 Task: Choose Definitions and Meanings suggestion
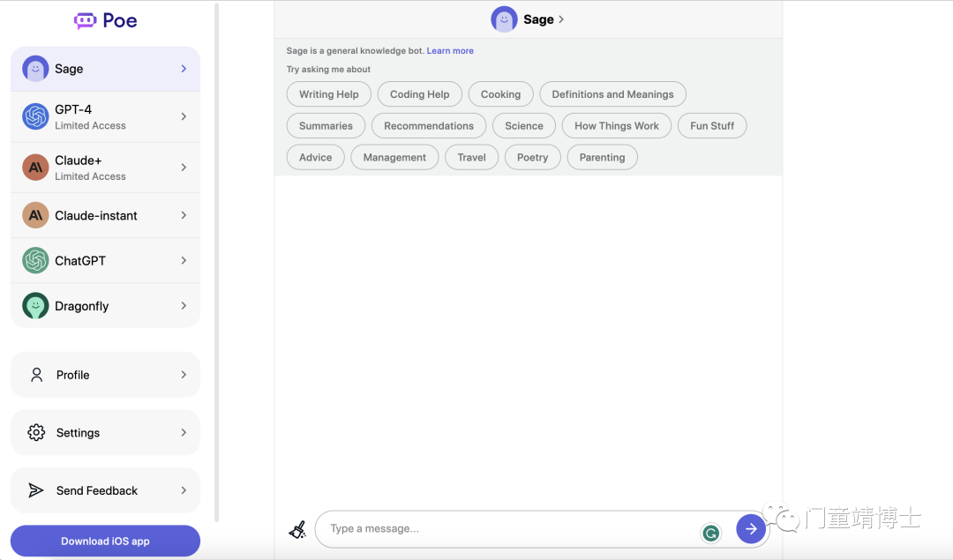point(612,94)
